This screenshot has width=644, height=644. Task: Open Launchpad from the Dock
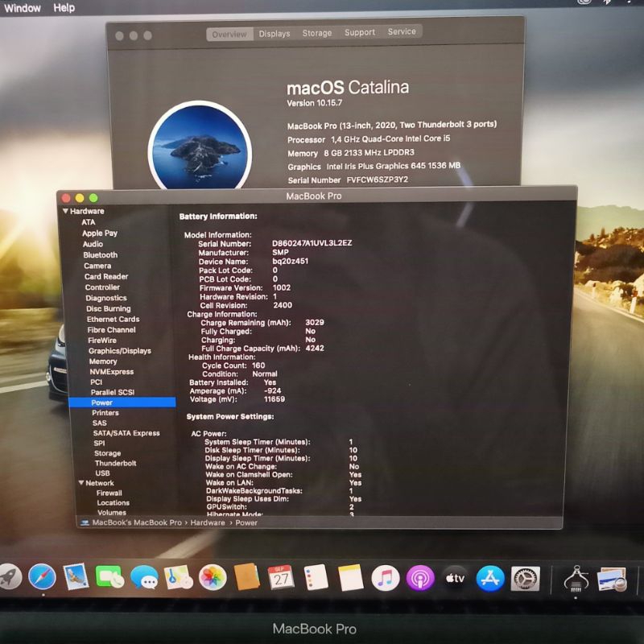pos(9,576)
